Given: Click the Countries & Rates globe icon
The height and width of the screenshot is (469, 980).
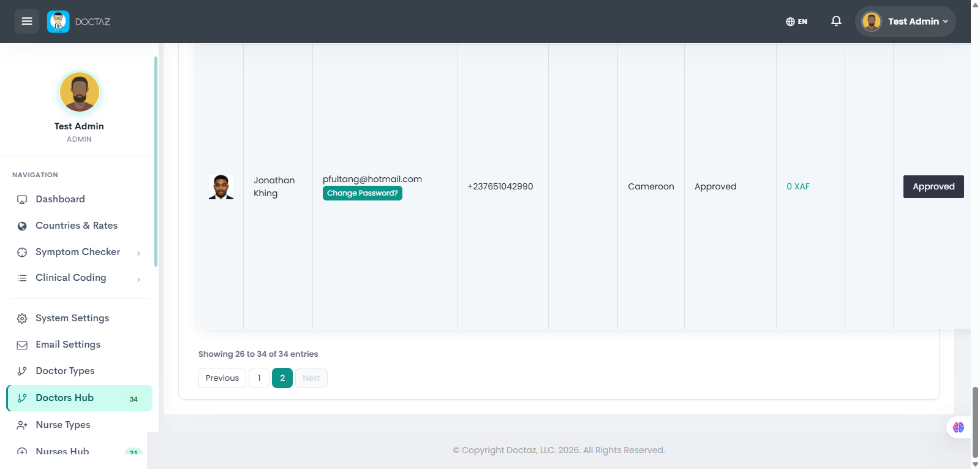Looking at the screenshot, I should tap(22, 226).
